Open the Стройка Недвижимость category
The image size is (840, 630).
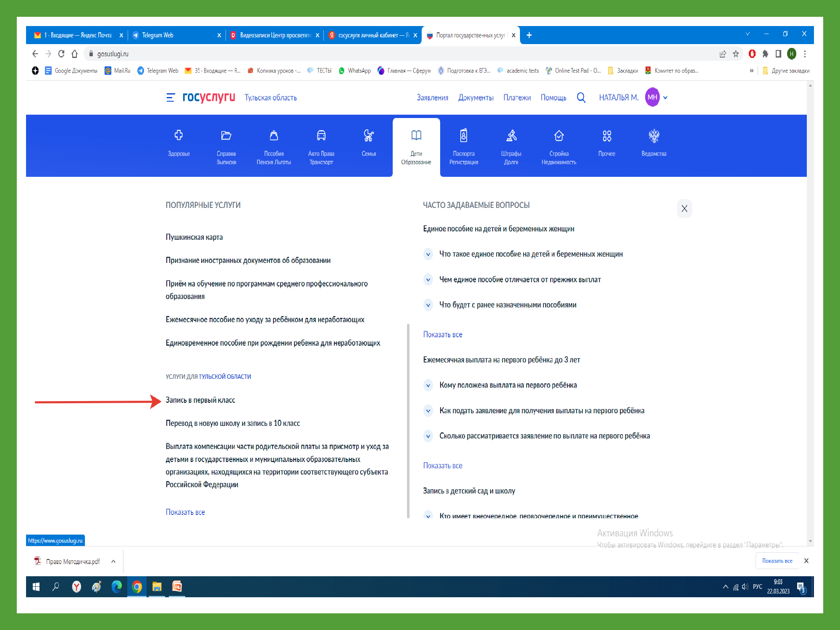pyautogui.click(x=559, y=147)
